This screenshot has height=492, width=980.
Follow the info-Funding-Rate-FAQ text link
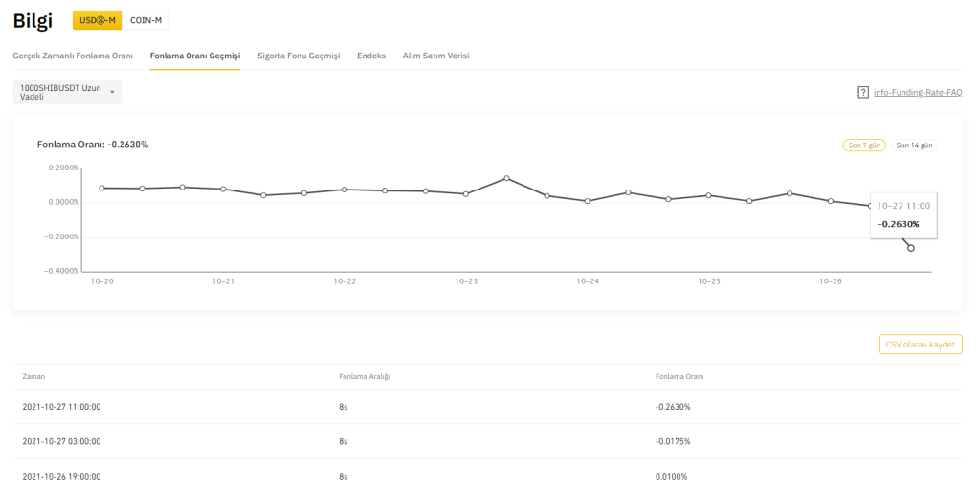point(917,93)
